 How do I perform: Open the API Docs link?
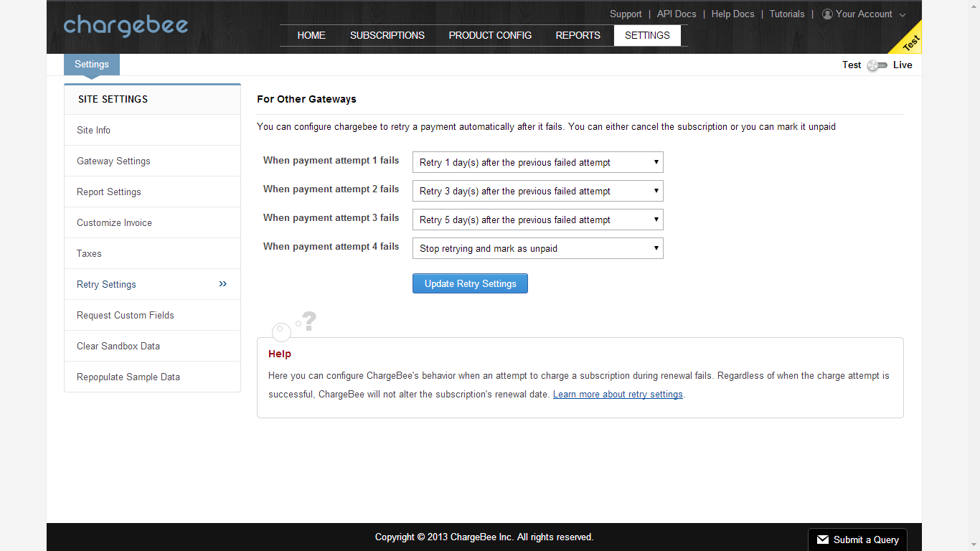pos(677,14)
